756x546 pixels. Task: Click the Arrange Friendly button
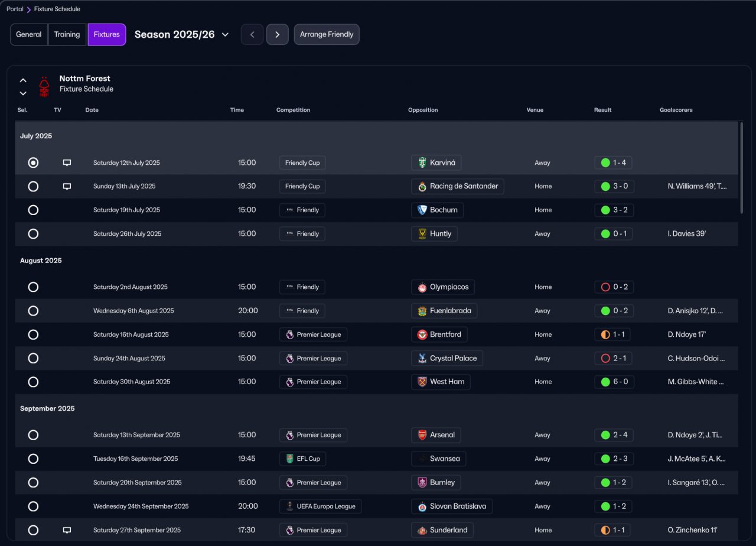[x=327, y=34]
